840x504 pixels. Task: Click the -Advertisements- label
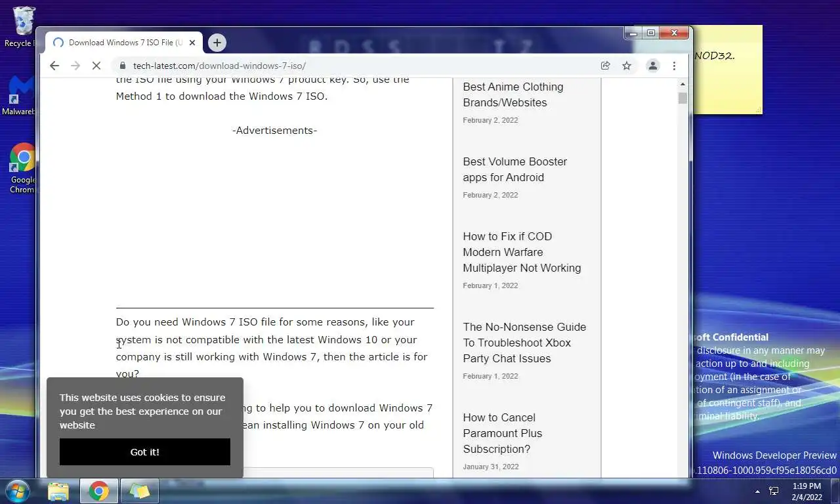274,130
